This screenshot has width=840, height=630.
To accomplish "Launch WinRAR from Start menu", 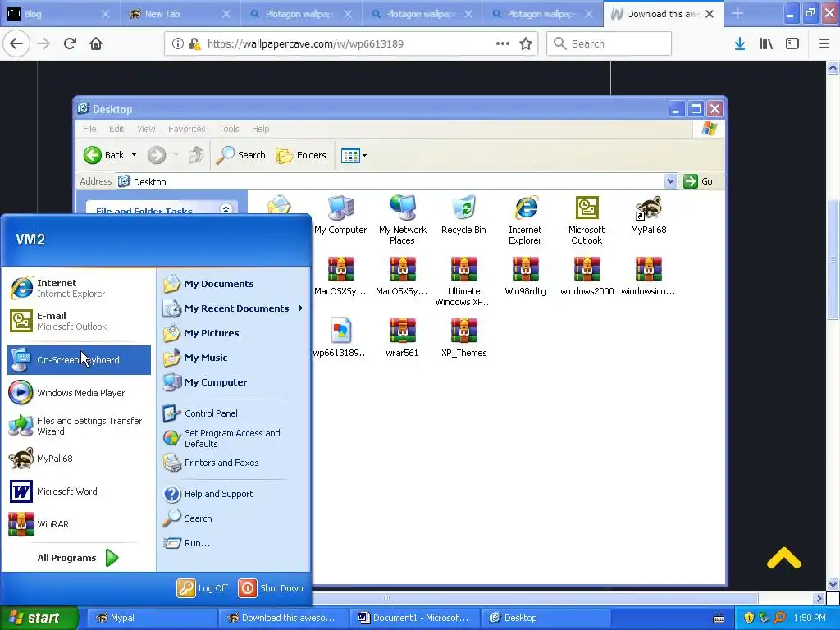I will pos(79,524).
